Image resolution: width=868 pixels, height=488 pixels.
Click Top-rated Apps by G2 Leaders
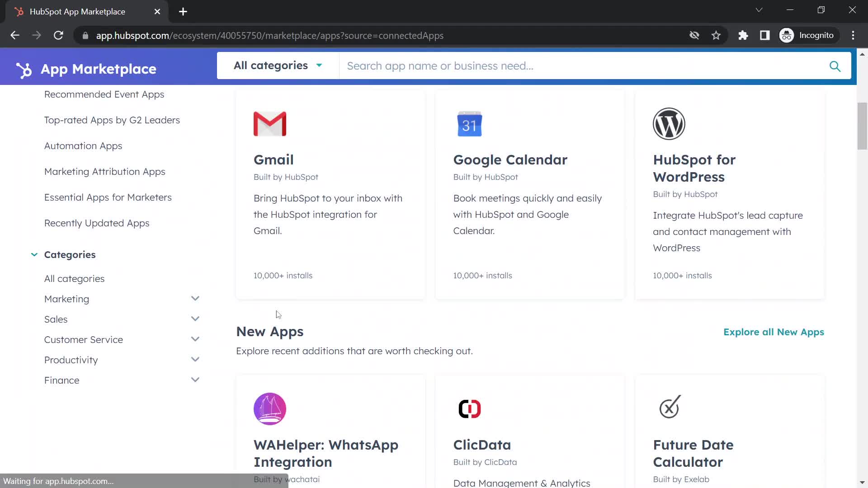[x=112, y=120]
